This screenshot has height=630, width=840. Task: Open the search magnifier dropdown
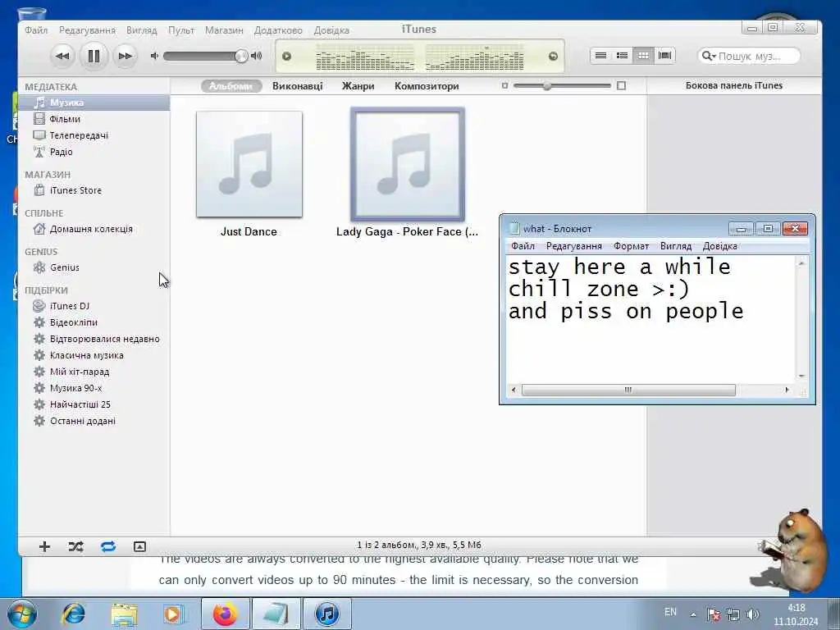(x=709, y=56)
